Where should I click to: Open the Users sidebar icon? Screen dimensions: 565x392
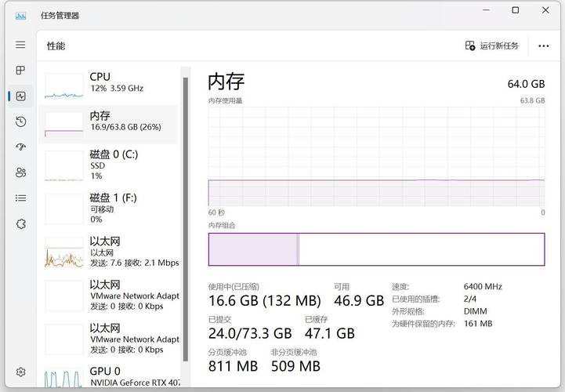[x=21, y=172]
